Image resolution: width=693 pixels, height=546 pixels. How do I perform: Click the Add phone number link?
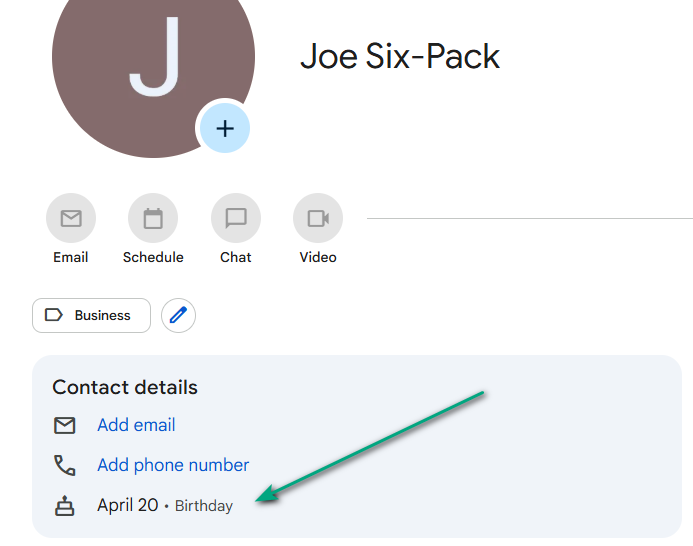click(x=173, y=465)
